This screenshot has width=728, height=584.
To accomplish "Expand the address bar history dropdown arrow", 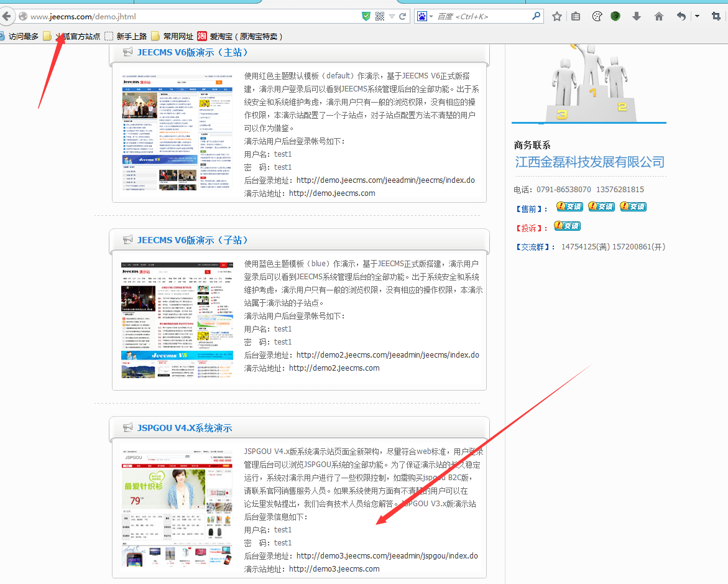I will pyautogui.click(x=392, y=17).
